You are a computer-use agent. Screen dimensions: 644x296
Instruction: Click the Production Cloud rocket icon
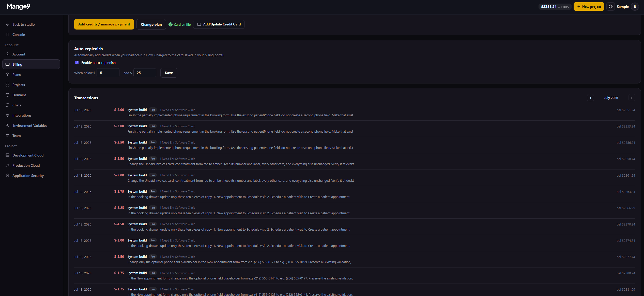(x=8, y=165)
